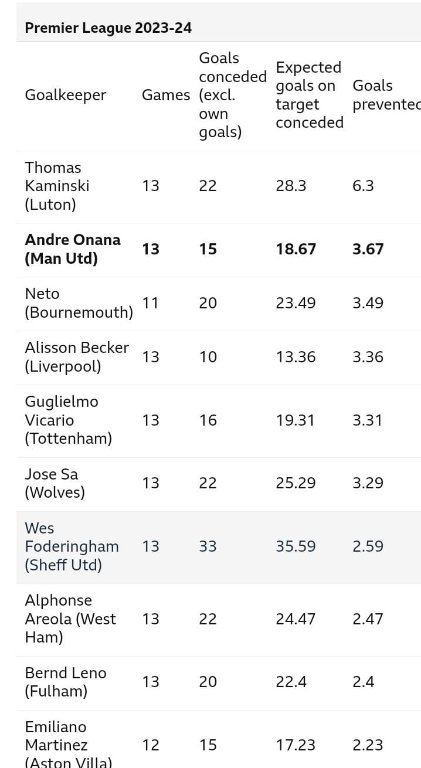
Task: Click the Games column header
Action: pos(166,95)
